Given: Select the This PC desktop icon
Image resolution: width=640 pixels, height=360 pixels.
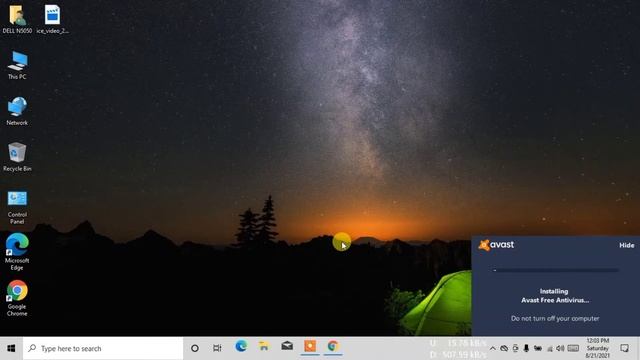Looking at the screenshot, I should click(17, 65).
